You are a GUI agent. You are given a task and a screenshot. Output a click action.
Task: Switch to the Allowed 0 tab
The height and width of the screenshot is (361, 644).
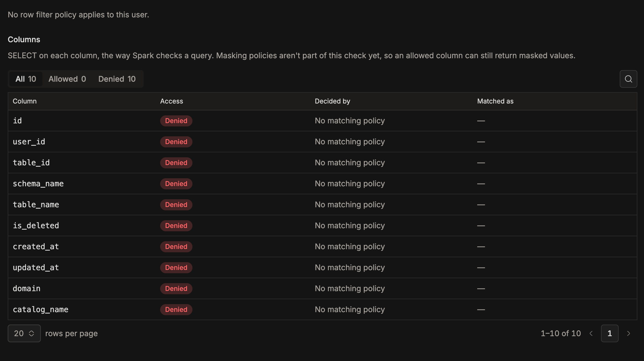(67, 79)
